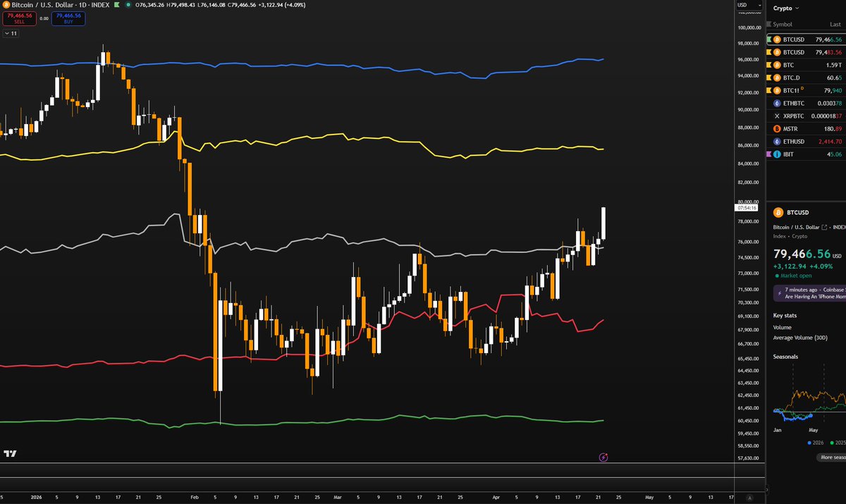Screen dimensions: 846x504
Task: Select the ETHUSD watchlist row
Action: click(x=806, y=141)
